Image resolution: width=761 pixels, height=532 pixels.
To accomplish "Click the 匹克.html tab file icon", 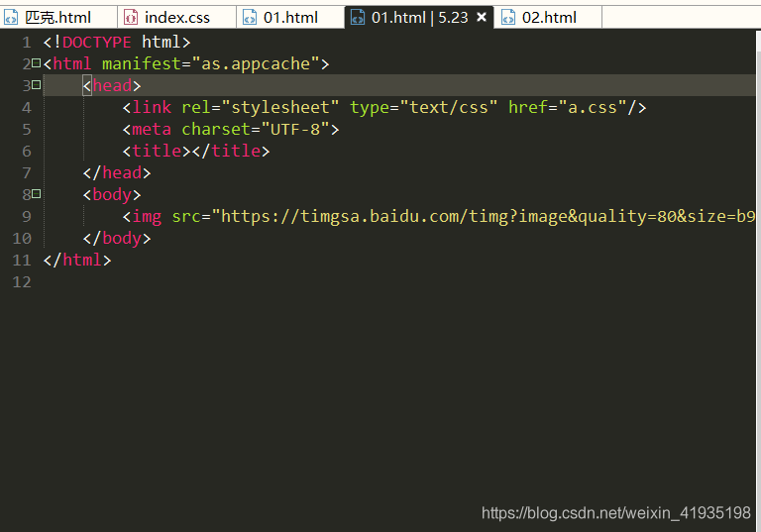I will [x=11, y=18].
